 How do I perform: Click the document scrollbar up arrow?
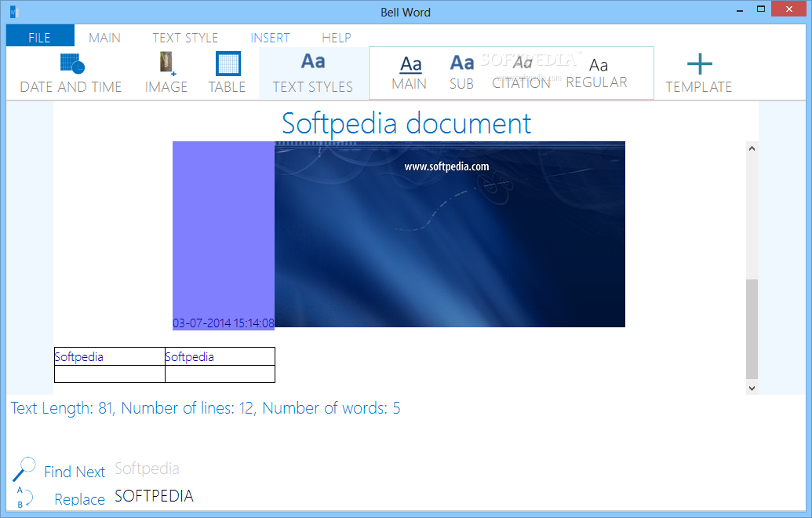pyautogui.click(x=752, y=148)
